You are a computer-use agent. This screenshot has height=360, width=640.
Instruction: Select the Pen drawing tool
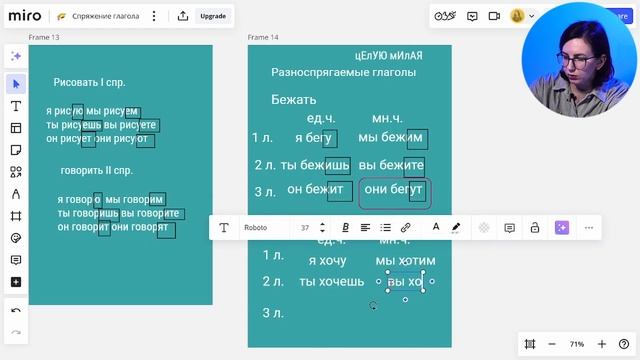pos(16,194)
